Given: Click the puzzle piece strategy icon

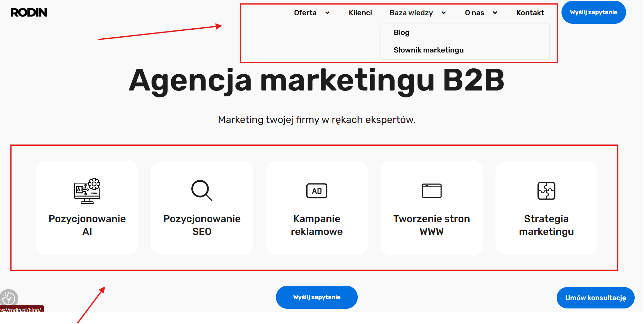Looking at the screenshot, I should click(x=546, y=191).
